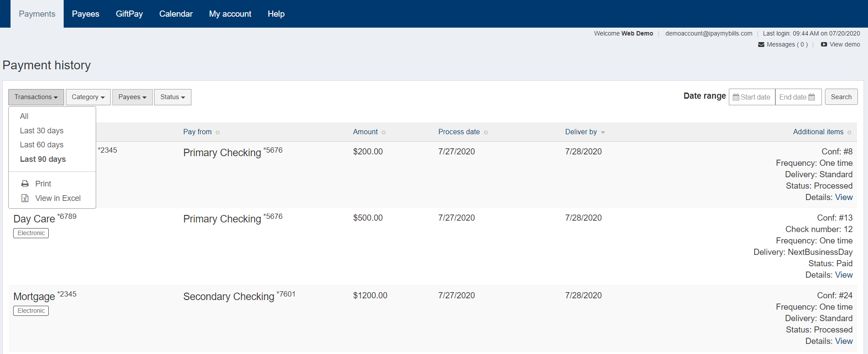The image size is (868, 354).
Task: Click Print in the Transactions menu
Action: pos(43,184)
